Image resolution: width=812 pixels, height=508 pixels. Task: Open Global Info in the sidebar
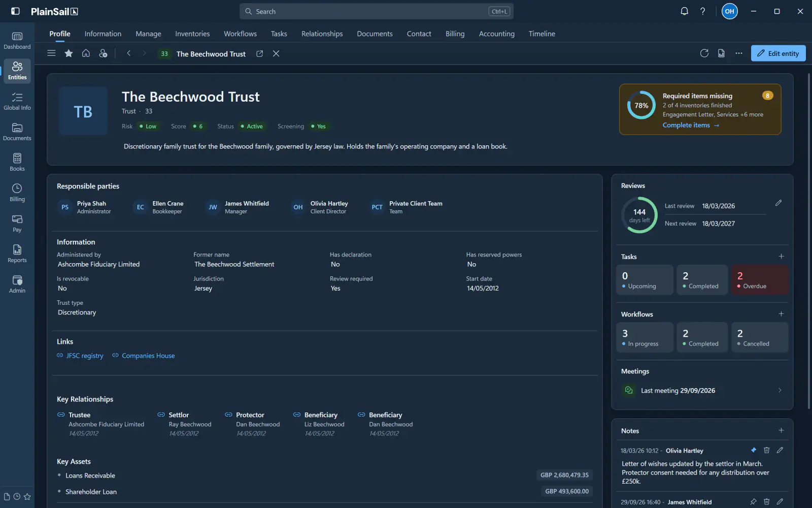(x=17, y=102)
